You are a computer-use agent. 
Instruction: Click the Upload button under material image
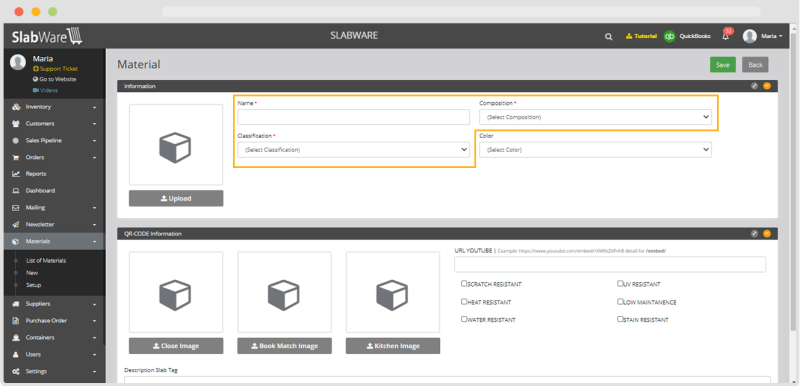click(x=176, y=198)
